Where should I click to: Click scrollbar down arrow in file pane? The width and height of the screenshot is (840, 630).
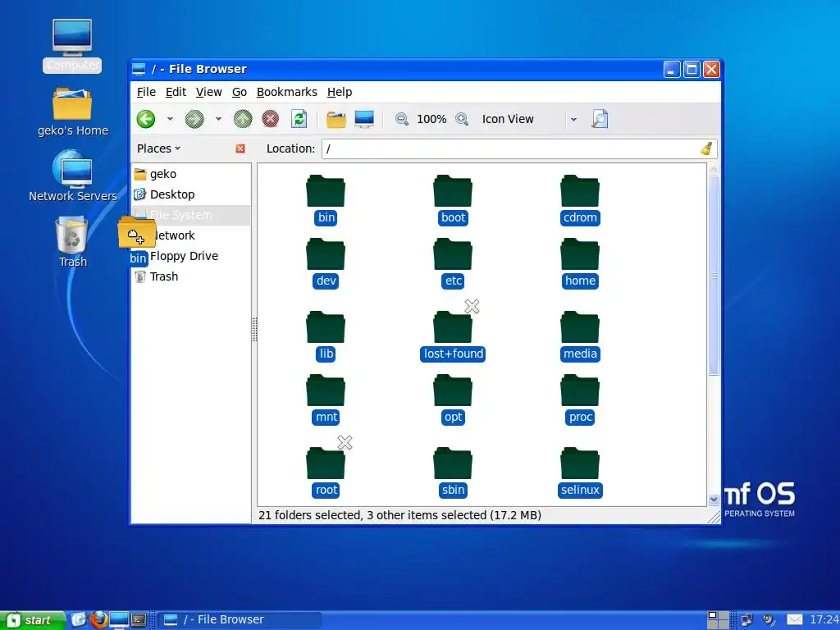pyautogui.click(x=714, y=500)
